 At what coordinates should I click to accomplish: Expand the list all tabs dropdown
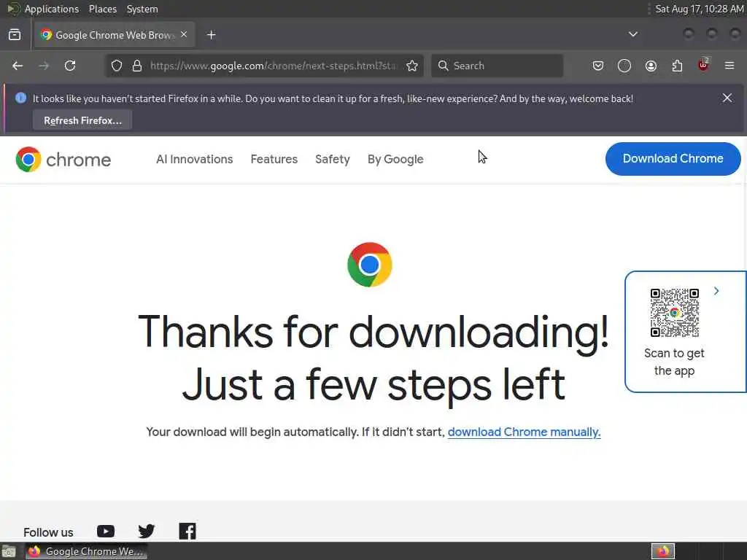pyautogui.click(x=632, y=34)
